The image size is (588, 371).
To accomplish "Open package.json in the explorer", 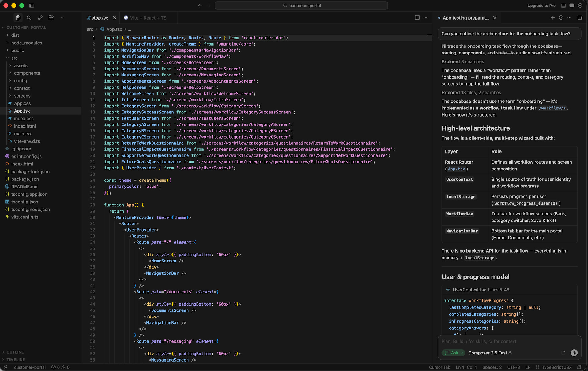I will [x=25, y=179].
